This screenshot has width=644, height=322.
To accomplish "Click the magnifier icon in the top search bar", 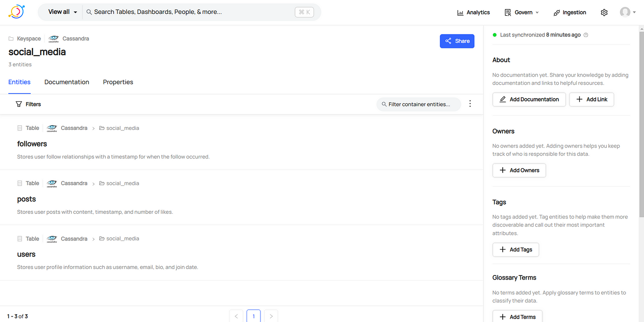I will [89, 12].
